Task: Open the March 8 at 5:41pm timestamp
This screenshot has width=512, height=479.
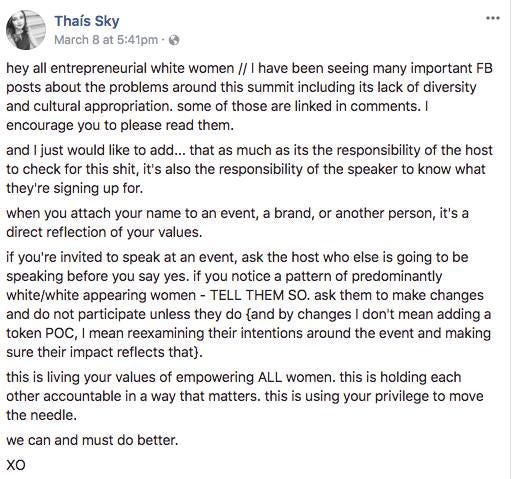Action: click(106, 40)
